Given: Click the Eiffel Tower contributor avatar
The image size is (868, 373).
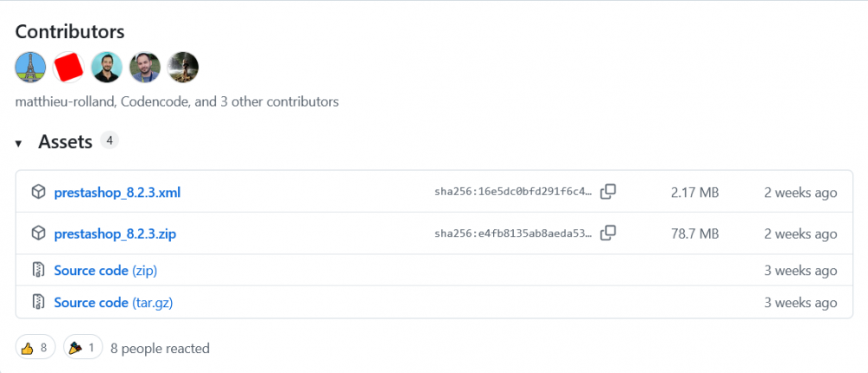Looking at the screenshot, I should click(x=30, y=67).
